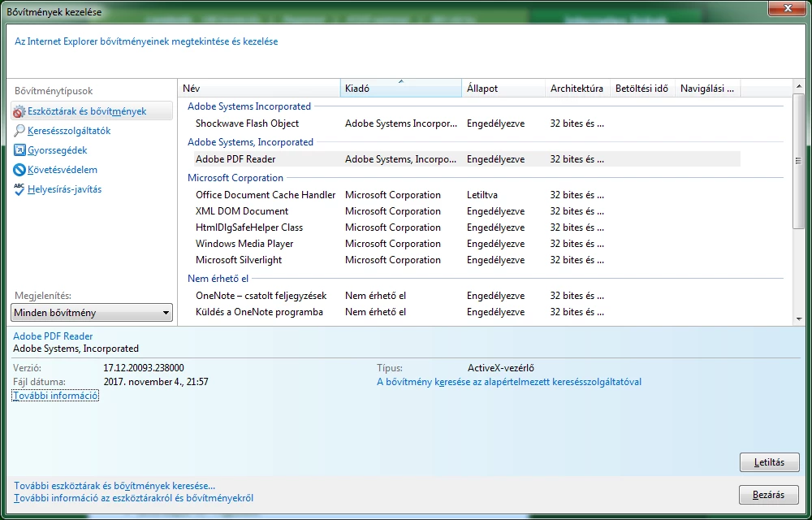Sort by the Állapot column header
Screen dimensions: 812x520
click(x=503, y=88)
